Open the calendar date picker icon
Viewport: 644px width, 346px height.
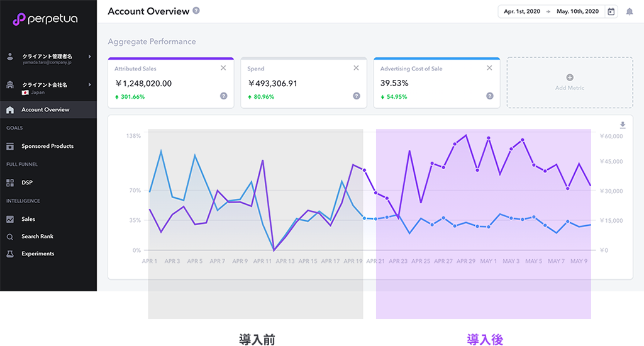pos(611,11)
